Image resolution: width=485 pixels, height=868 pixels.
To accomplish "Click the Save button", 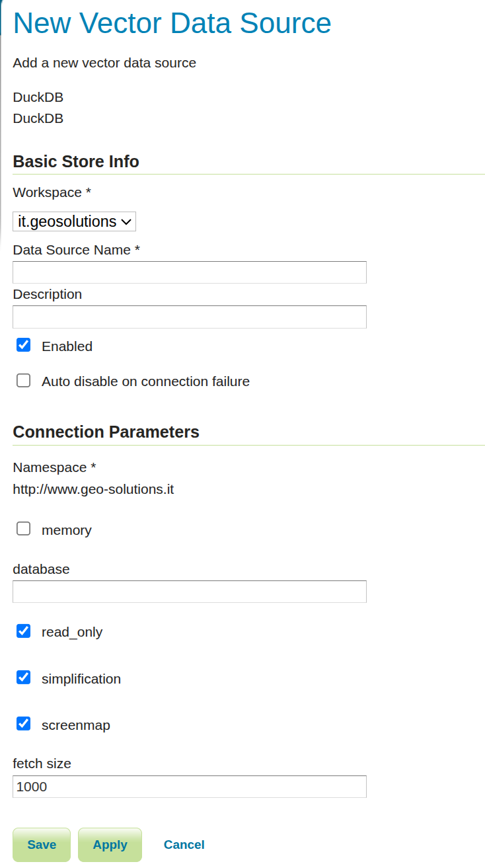I will coord(41,844).
